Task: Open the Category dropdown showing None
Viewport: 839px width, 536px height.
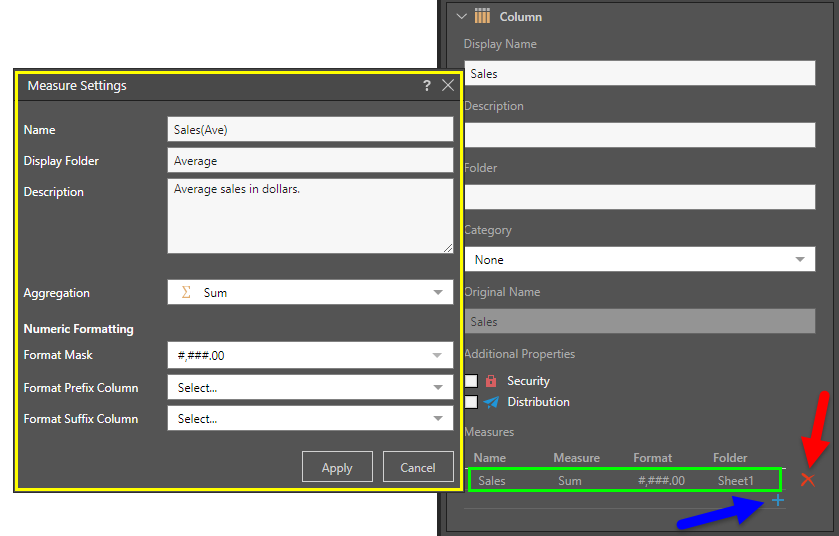Action: click(x=640, y=260)
